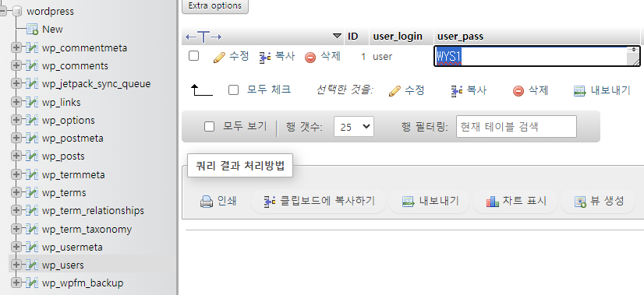Click the wp_term_relationships table icon
This screenshot has width=644, height=295.
(32, 210)
